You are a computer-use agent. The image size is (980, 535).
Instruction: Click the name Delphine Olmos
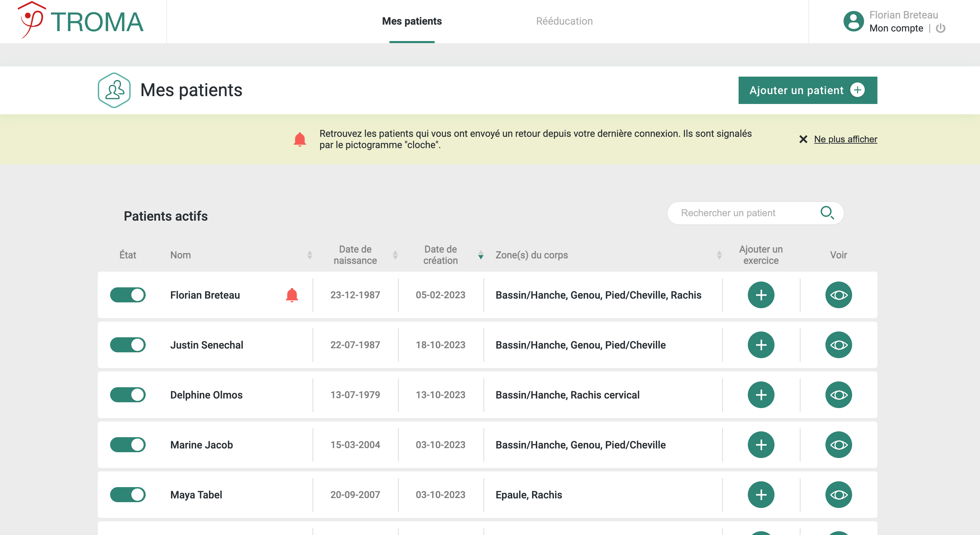click(x=206, y=395)
